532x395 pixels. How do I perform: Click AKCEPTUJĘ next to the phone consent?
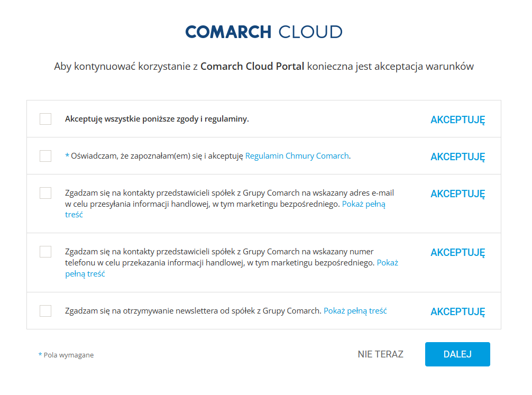tap(457, 253)
